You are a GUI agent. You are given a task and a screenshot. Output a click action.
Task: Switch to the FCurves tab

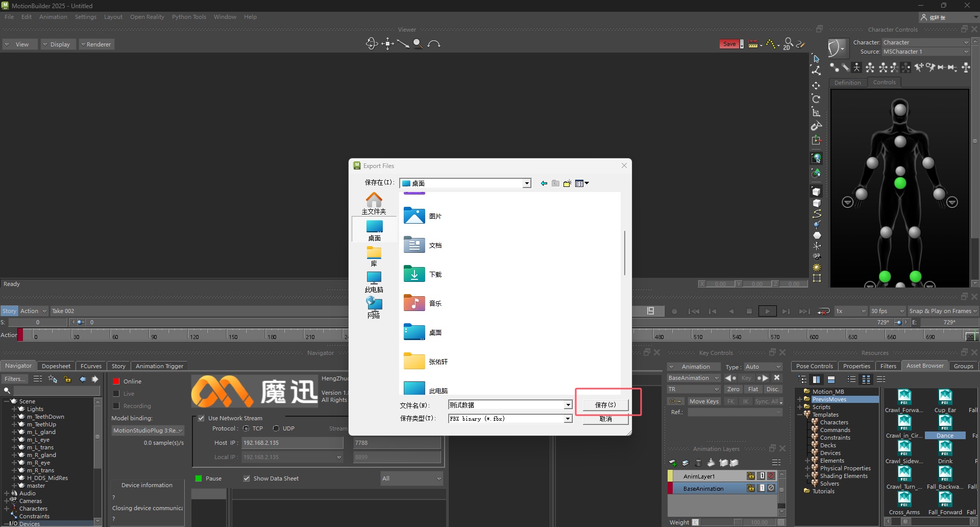[x=91, y=366]
